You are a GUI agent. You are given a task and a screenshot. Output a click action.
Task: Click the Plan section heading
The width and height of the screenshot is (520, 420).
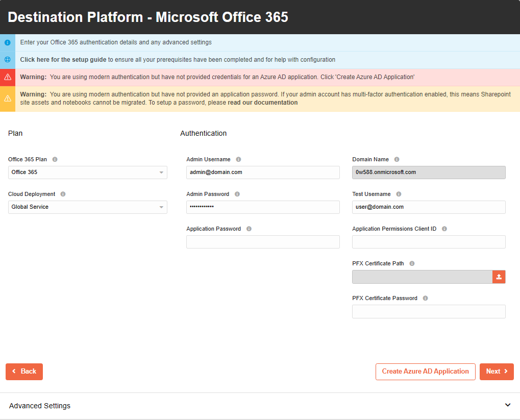pos(15,133)
